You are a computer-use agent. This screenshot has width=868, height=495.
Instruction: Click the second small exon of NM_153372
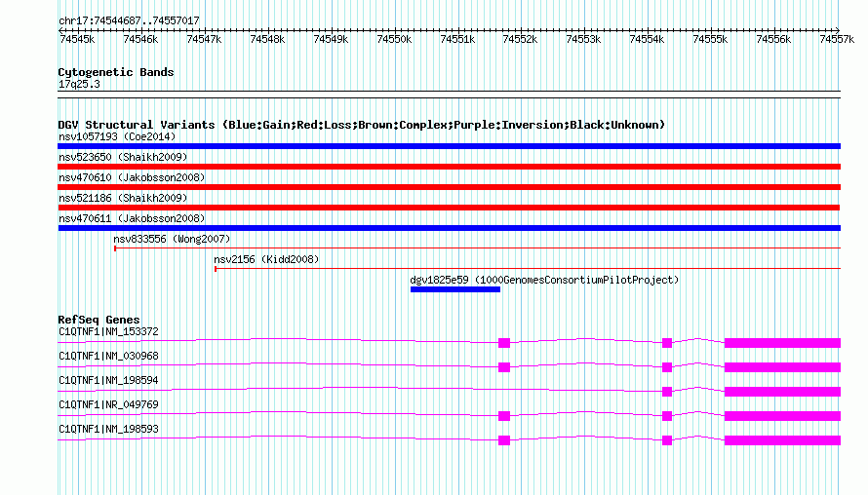[667, 343]
